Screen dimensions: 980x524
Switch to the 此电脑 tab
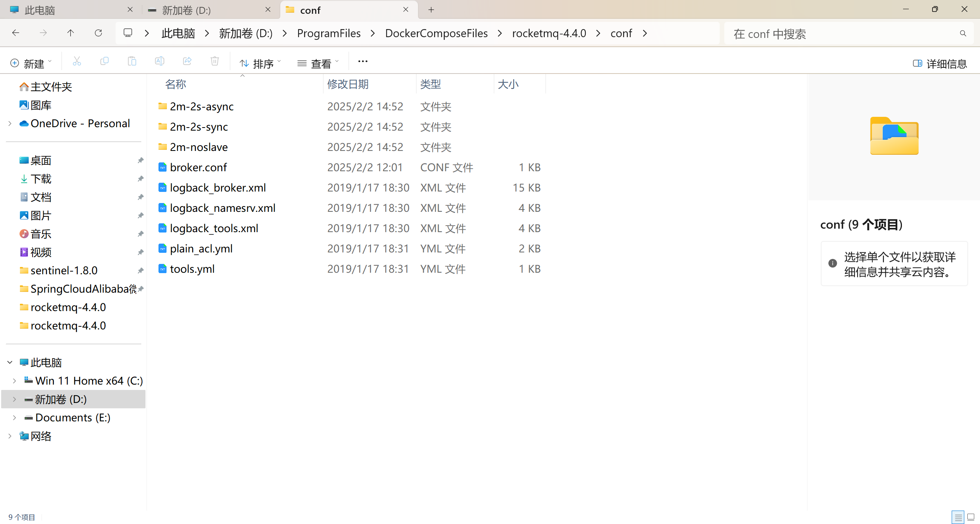[x=40, y=10]
